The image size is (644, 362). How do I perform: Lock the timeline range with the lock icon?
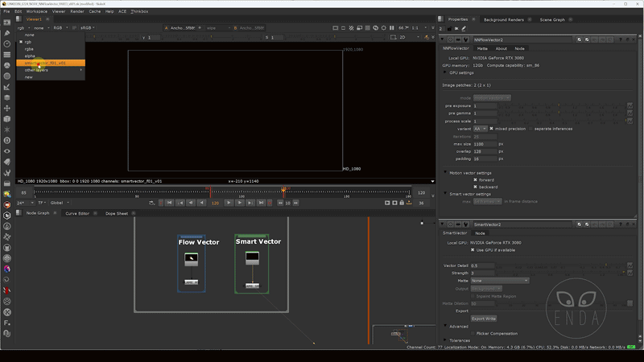[402, 203]
